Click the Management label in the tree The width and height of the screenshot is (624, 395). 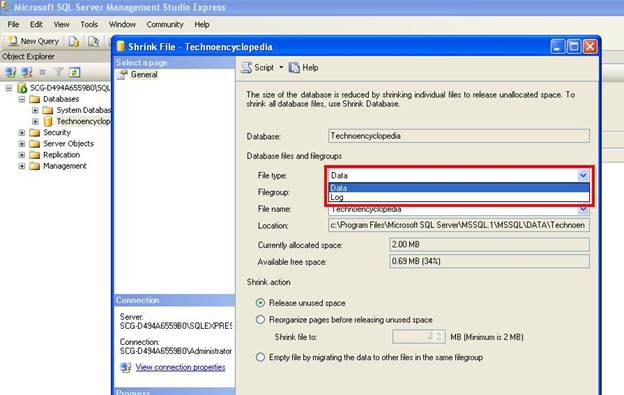click(65, 166)
